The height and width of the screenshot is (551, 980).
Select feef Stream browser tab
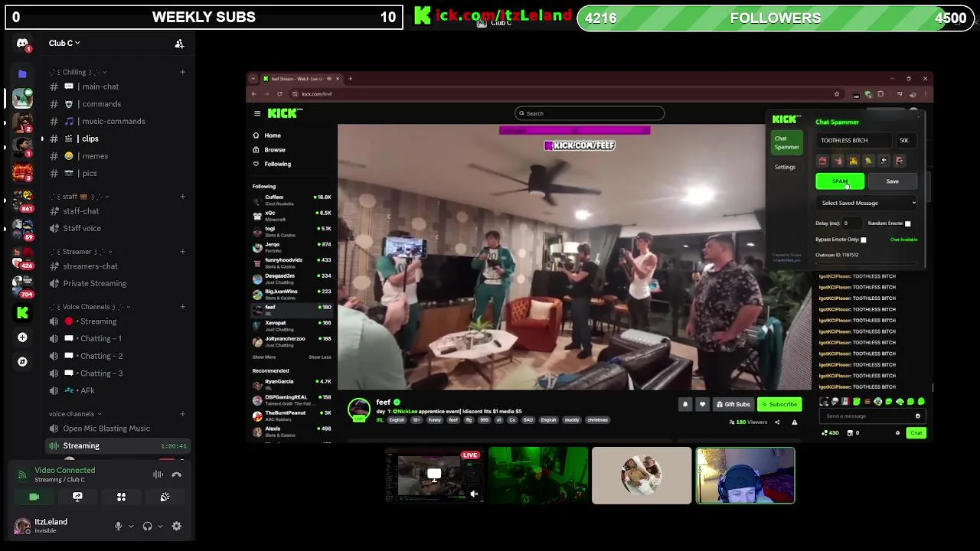click(x=301, y=79)
